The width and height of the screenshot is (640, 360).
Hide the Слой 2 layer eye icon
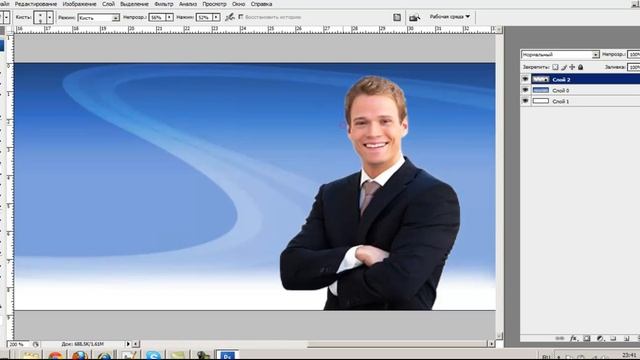[526, 79]
